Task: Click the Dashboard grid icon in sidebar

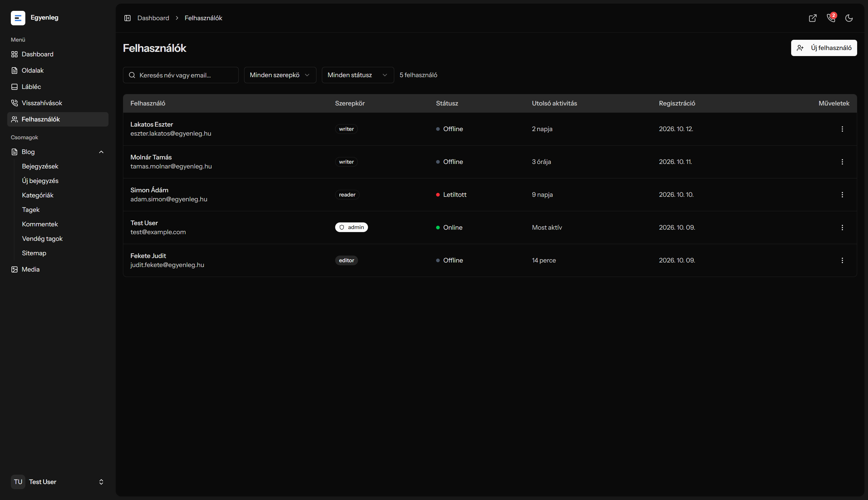Action: (x=14, y=54)
